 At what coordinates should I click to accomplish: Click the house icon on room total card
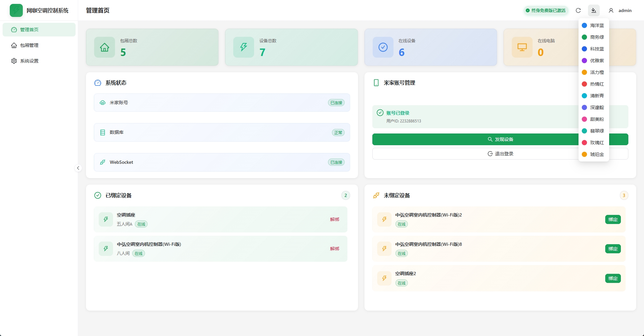point(105,47)
